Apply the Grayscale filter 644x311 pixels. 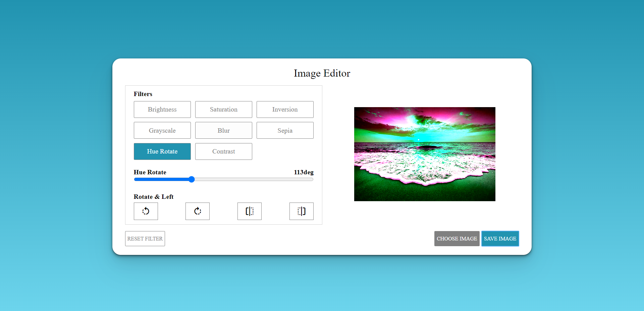pos(162,130)
